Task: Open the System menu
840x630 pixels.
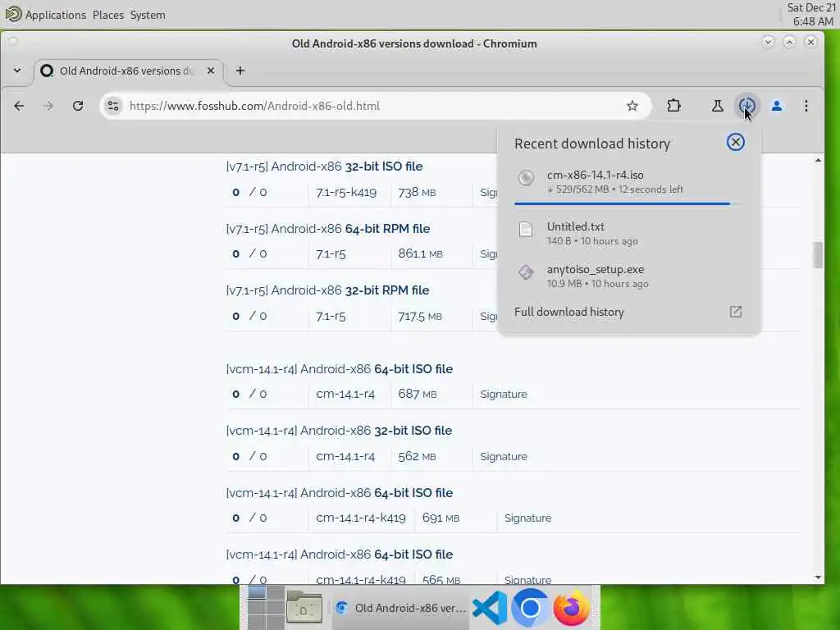Action: coord(148,15)
